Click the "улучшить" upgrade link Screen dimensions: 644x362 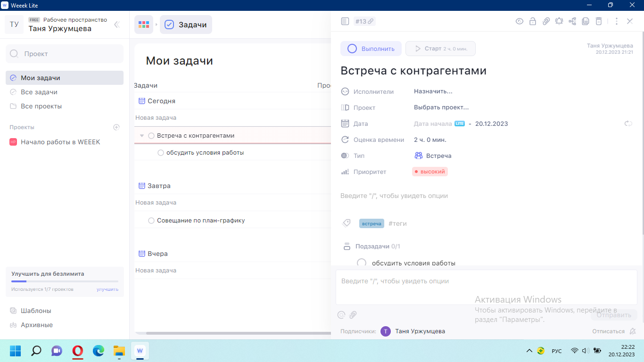tap(107, 289)
